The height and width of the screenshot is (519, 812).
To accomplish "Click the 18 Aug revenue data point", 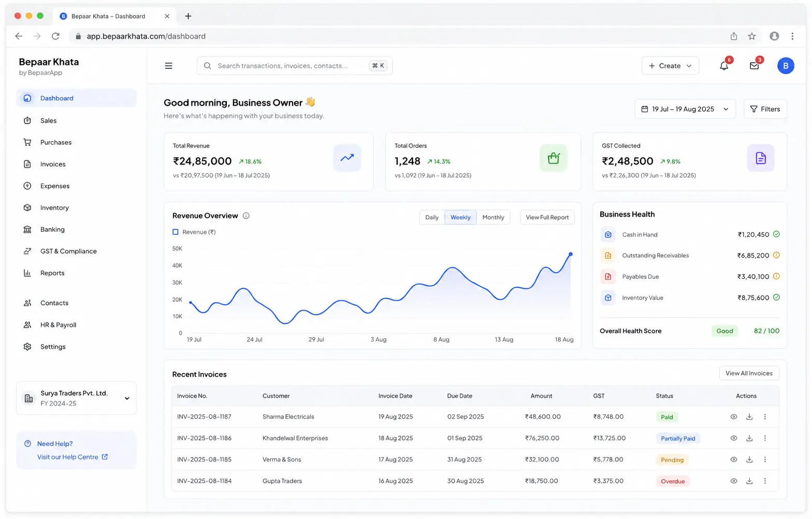I will [x=571, y=254].
